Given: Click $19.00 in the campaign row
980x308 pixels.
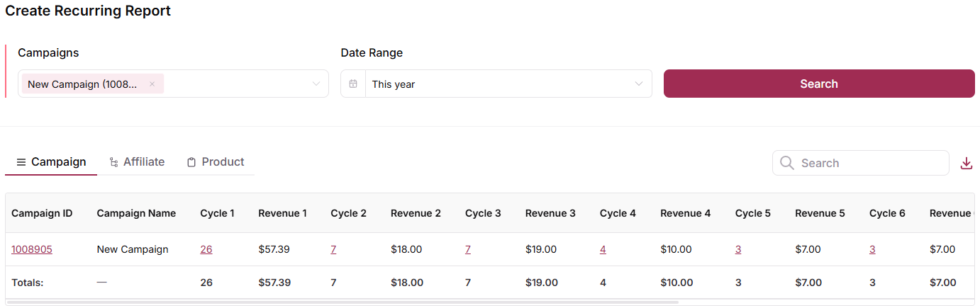Looking at the screenshot, I should click(x=541, y=249).
